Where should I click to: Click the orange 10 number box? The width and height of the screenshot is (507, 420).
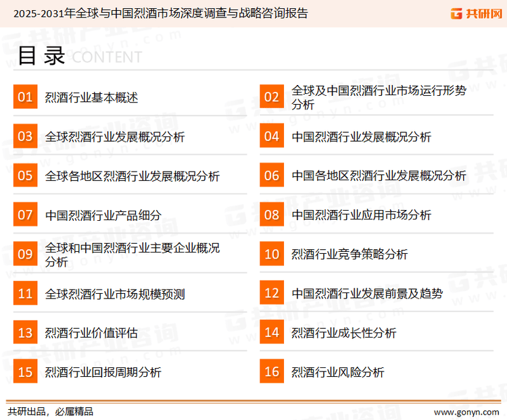point(272,254)
